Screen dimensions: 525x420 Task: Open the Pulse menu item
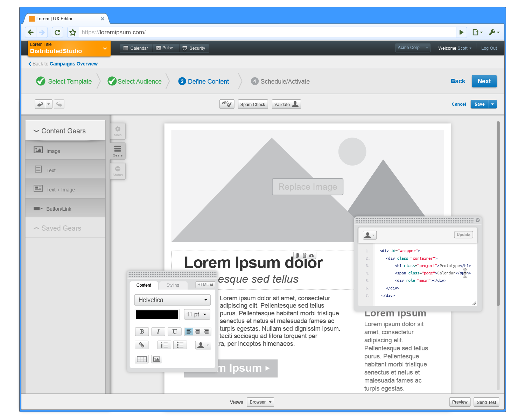[x=165, y=48]
